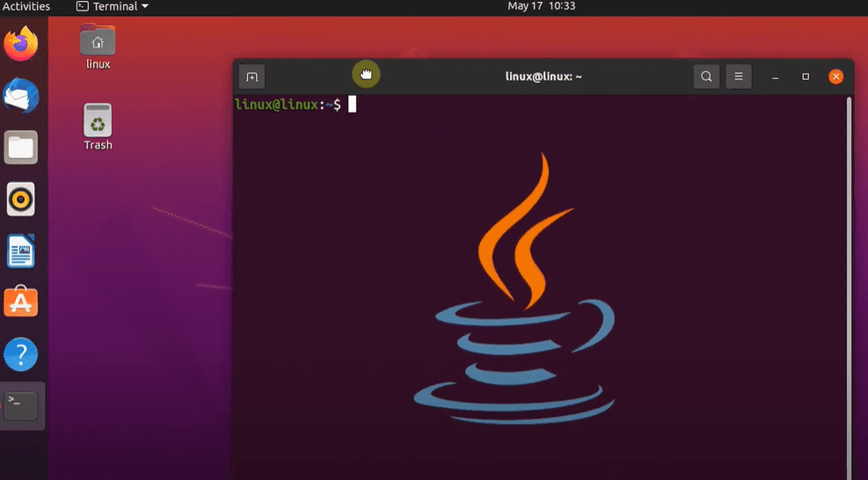The width and height of the screenshot is (868, 480).
Task: Open the Help icon in dock
Action: pyautogui.click(x=21, y=355)
